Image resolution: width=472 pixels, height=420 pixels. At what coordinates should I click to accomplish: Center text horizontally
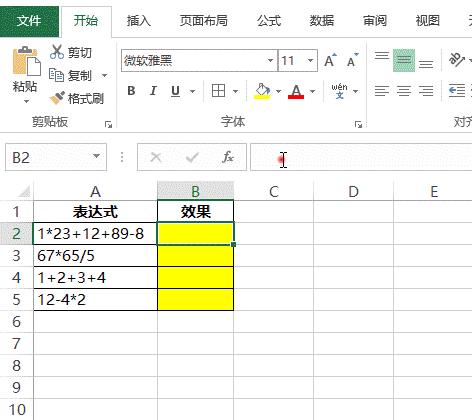(404, 91)
